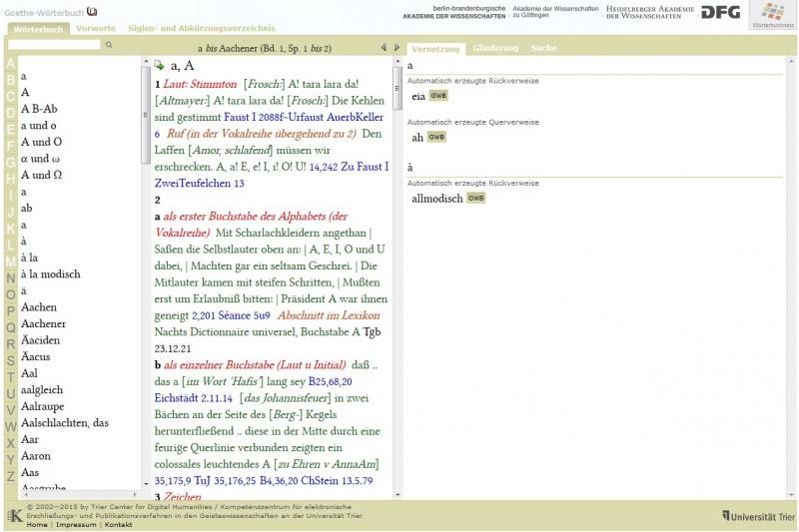Viewport: 799px width, 532px height.
Task: Click article pane scrollbar thumb
Action: coord(398,89)
